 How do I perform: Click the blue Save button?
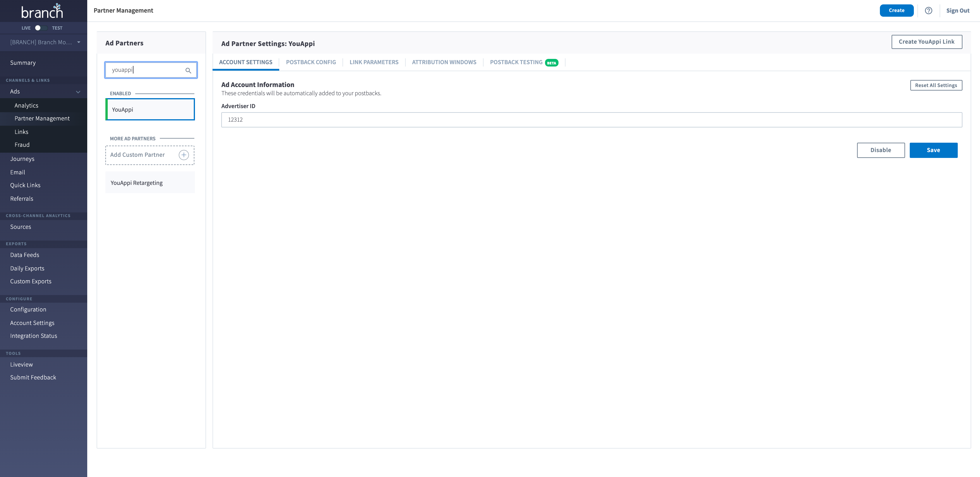tap(933, 150)
